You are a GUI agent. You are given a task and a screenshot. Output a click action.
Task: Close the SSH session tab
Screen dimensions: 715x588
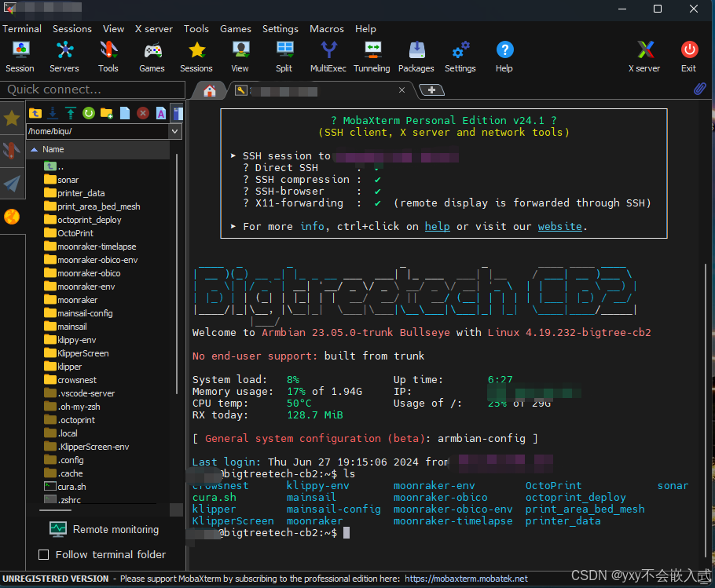(x=401, y=90)
